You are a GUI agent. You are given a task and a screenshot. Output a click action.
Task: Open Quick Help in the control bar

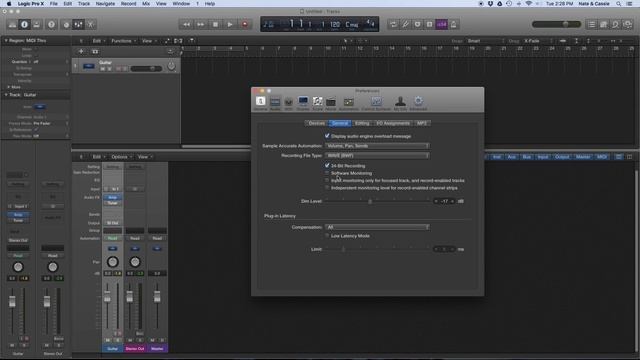pyautogui.click(x=51, y=24)
